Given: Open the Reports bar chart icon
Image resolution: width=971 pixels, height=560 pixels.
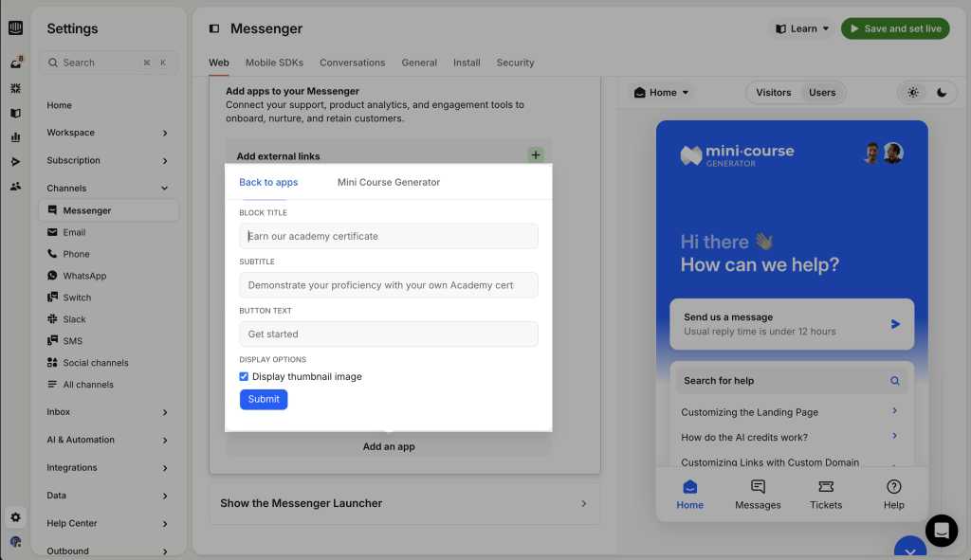Looking at the screenshot, I should coord(15,137).
